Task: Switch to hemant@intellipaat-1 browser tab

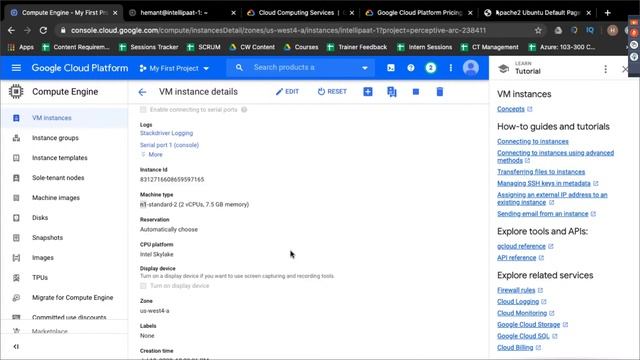Action: pyautogui.click(x=182, y=13)
